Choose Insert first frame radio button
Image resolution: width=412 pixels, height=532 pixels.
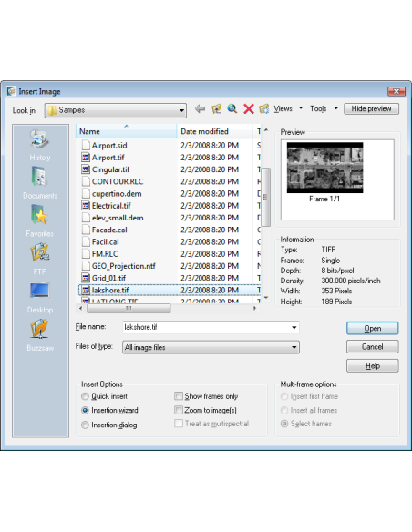point(284,396)
